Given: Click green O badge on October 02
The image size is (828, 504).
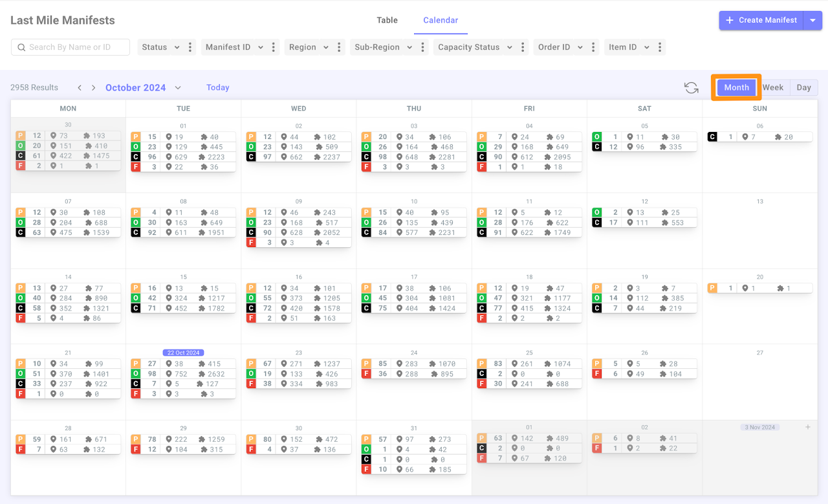Looking at the screenshot, I should tap(251, 147).
